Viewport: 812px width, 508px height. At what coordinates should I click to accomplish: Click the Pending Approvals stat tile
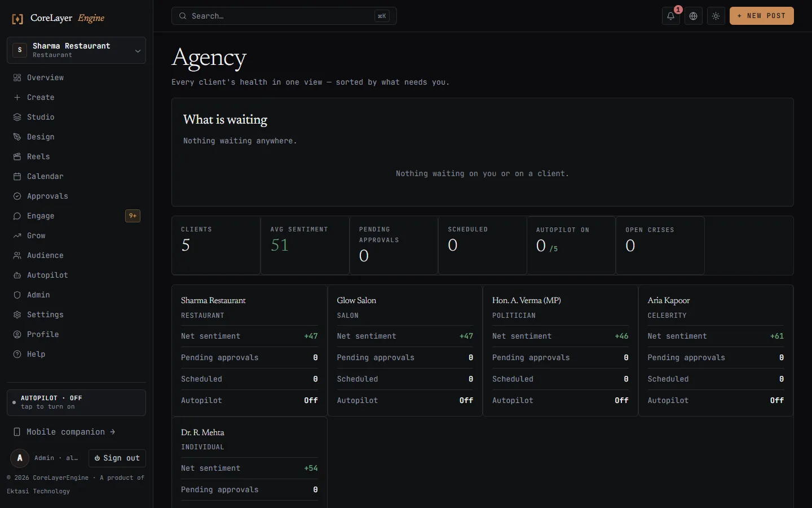[x=394, y=246]
